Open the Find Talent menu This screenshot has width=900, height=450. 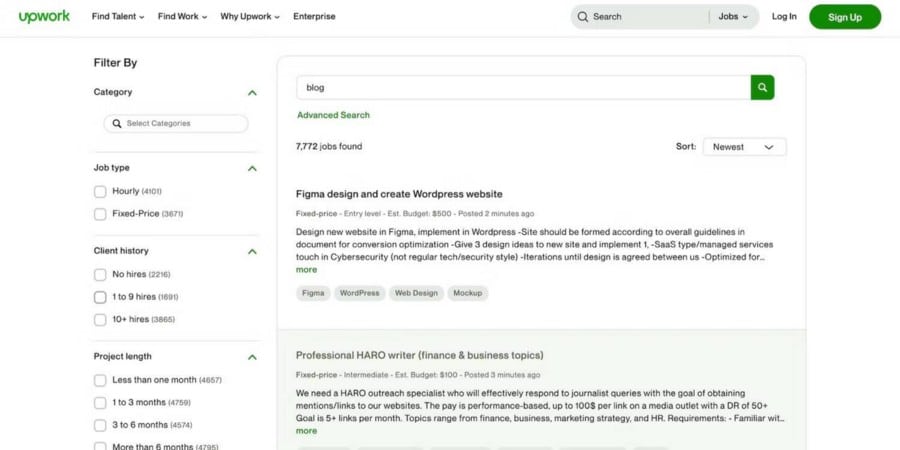118,17
